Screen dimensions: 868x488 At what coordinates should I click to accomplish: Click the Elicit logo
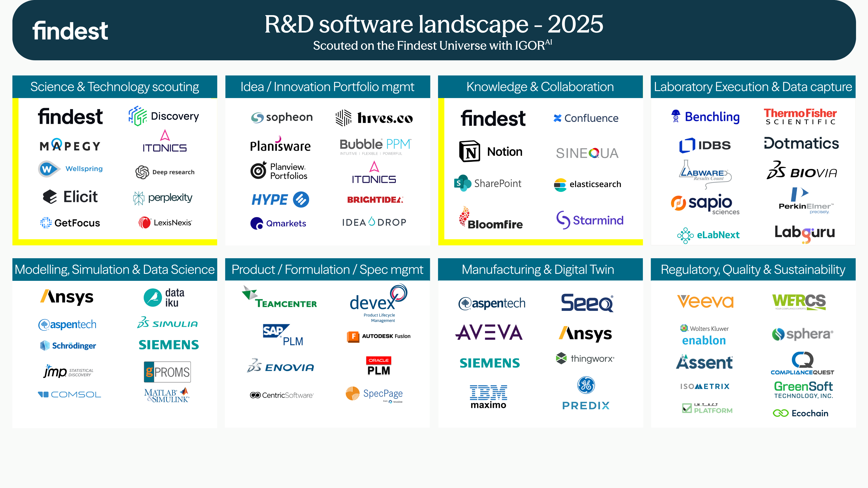tap(70, 197)
